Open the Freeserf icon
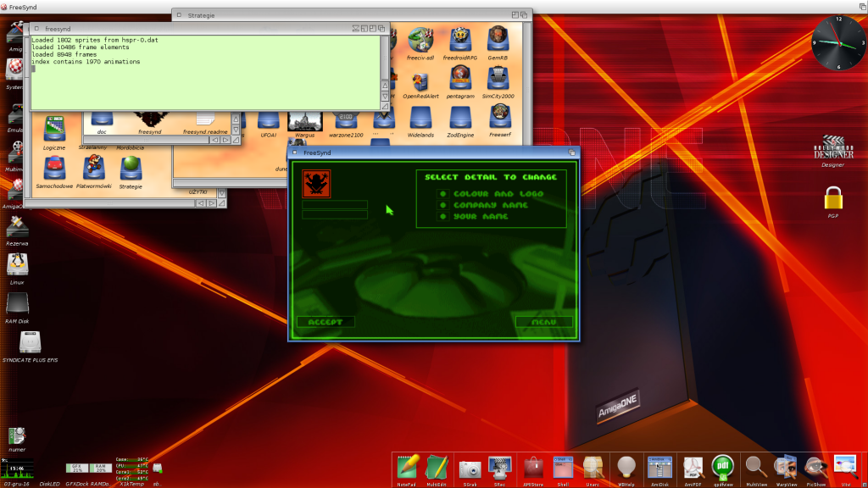Viewport: 868px width, 488px height. coord(500,117)
